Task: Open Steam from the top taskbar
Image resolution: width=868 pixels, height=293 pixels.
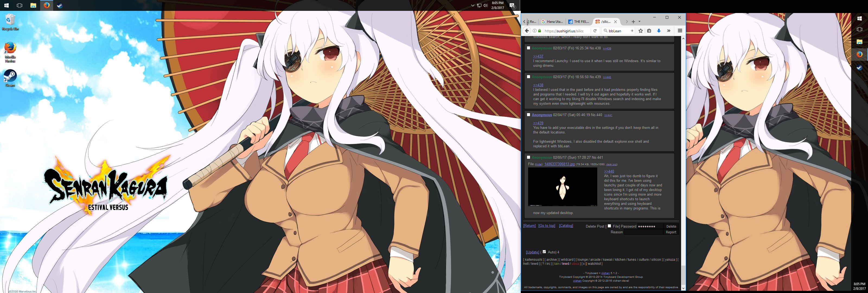Action: tap(60, 5)
